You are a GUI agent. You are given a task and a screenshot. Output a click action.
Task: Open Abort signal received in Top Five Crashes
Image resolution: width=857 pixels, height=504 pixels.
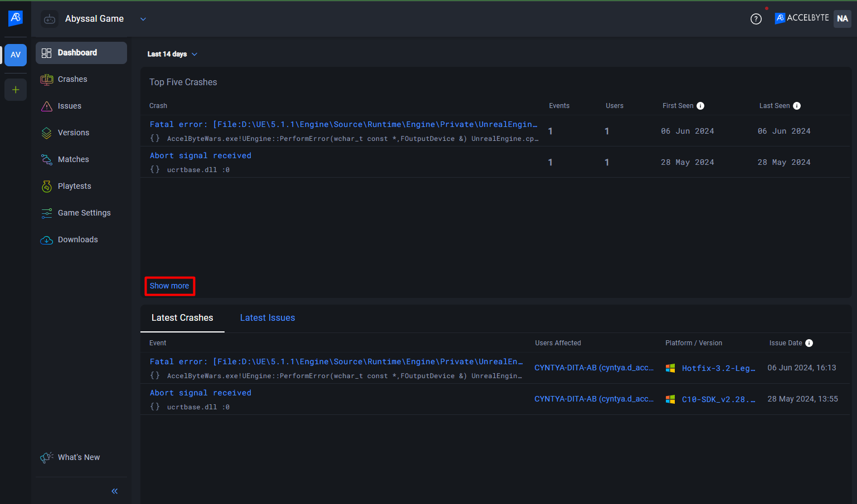coord(201,155)
